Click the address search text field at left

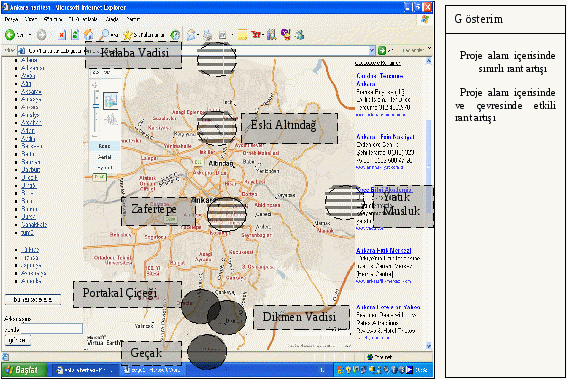(x=51, y=329)
